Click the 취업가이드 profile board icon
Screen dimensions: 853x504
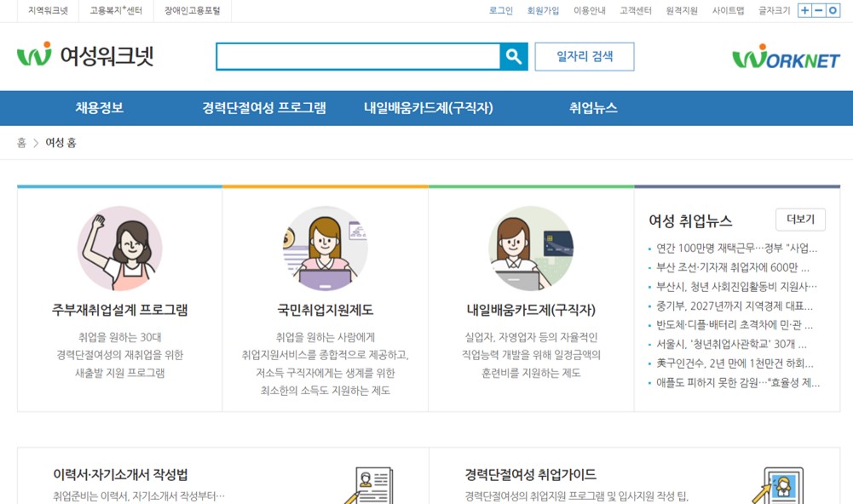778,485
